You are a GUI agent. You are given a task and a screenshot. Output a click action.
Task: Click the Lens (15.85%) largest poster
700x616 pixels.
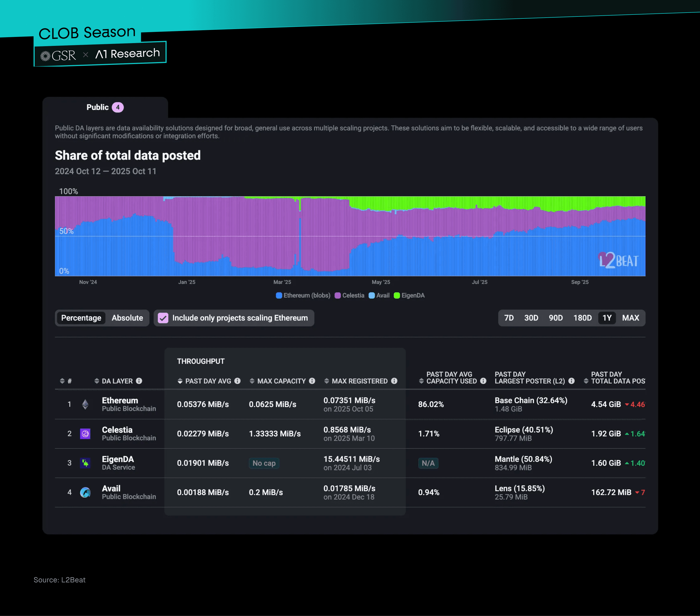[x=519, y=489]
